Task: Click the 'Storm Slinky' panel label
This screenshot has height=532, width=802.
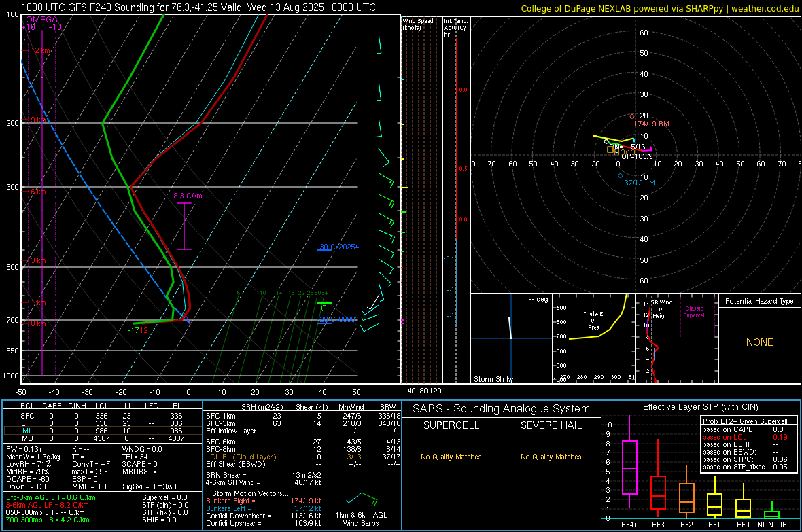Action: tap(493, 379)
